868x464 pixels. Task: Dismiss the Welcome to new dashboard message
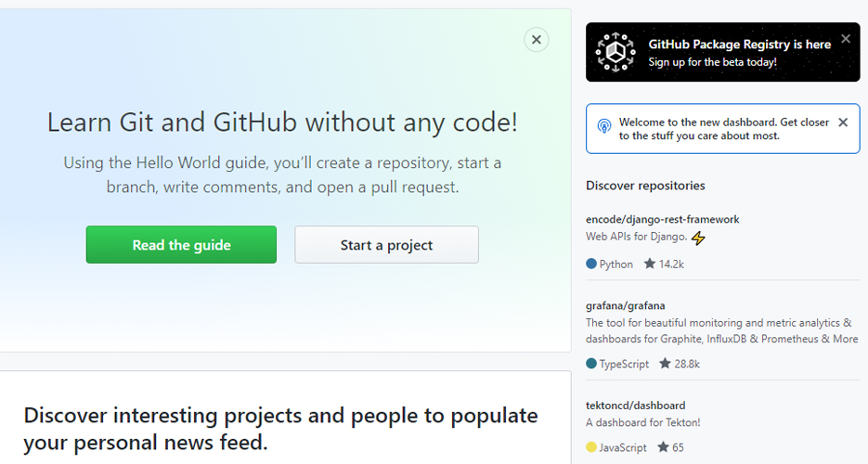(842, 122)
